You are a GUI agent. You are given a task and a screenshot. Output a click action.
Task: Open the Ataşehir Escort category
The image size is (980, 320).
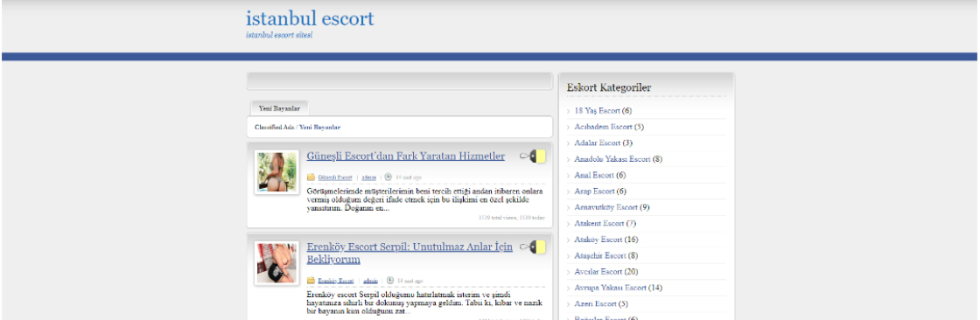point(600,256)
